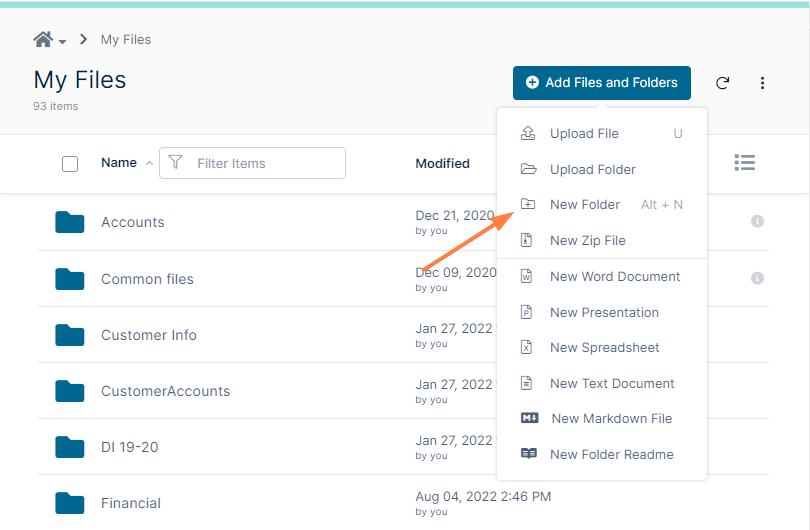Click the home icon in breadcrumb
The width and height of the screenshot is (810, 530).
click(42, 40)
